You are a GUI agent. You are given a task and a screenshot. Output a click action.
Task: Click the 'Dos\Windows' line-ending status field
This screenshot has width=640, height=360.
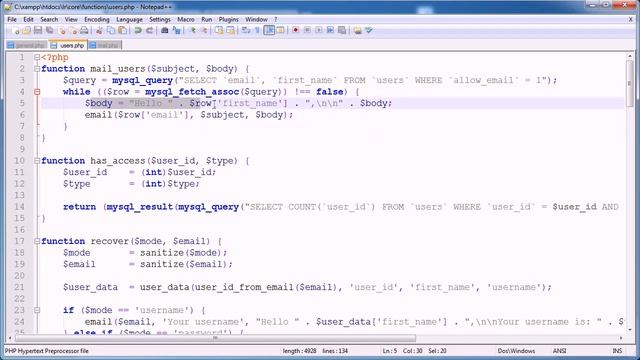point(516,351)
